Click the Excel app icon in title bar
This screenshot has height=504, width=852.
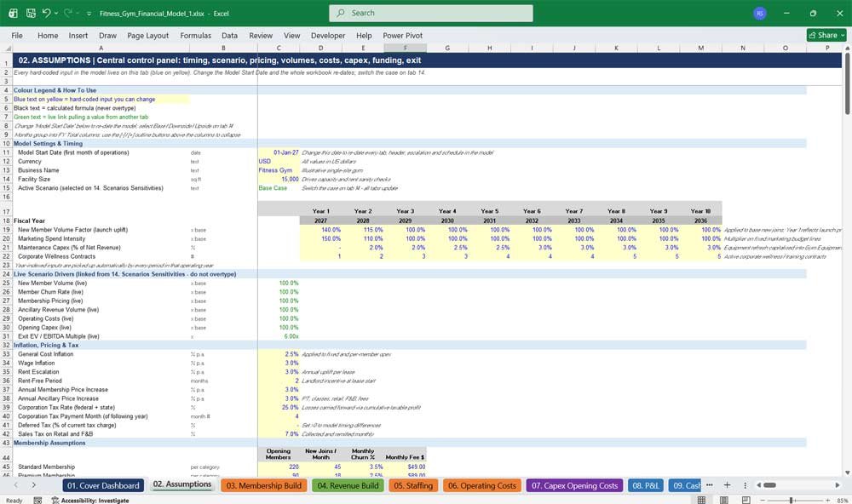coord(13,13)
